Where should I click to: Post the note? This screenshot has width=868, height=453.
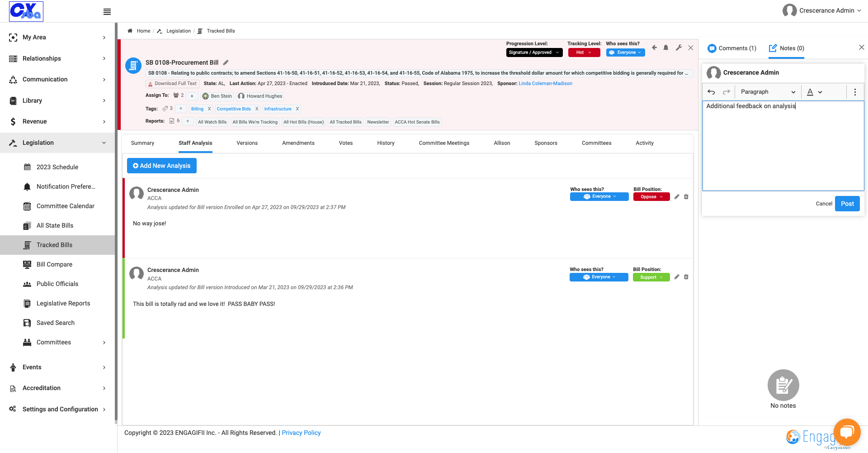(847, 204)
